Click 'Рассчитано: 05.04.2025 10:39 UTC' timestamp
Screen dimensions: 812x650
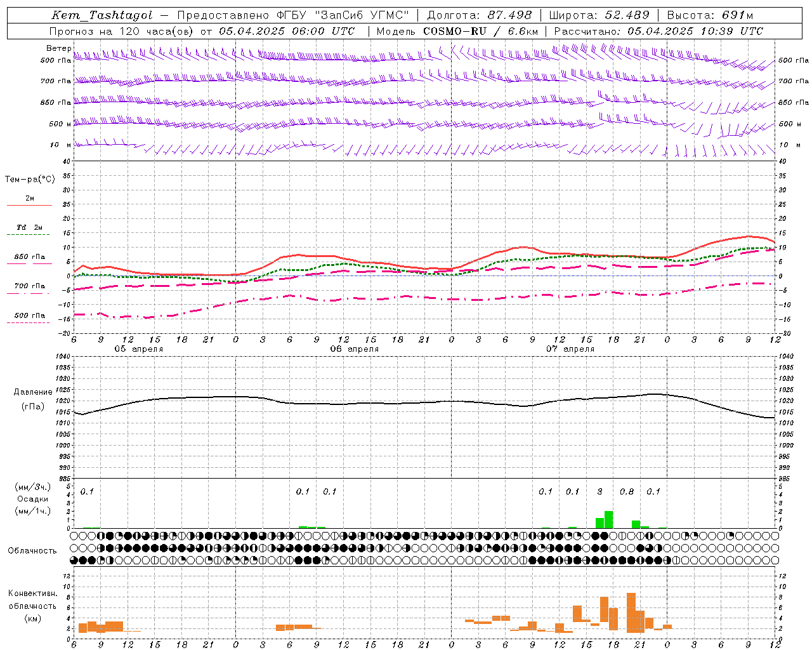[658, 31]
